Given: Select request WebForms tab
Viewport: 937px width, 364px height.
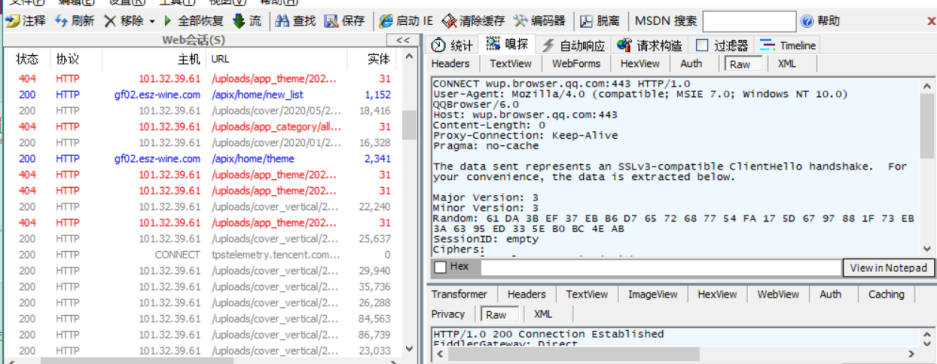Looking at the screenshot, I should (575, 63).
